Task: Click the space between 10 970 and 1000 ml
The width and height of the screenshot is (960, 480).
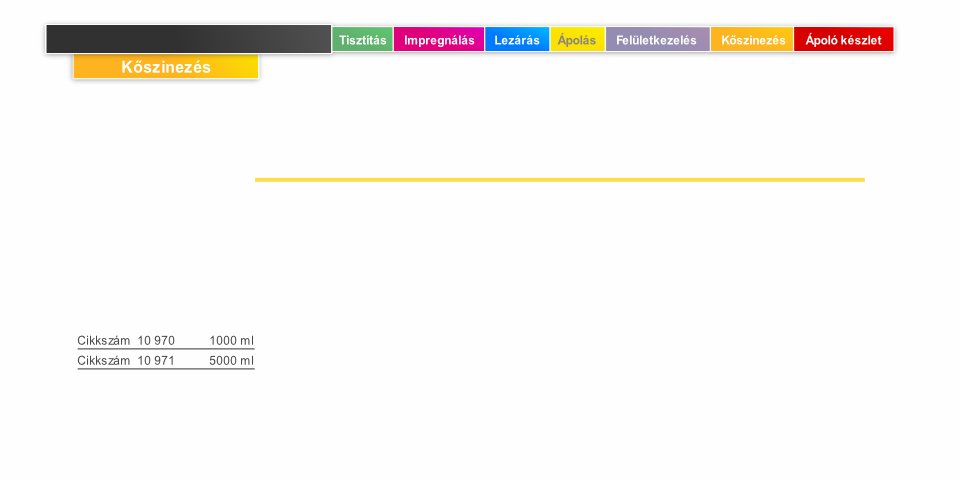Action: (192, 341)
